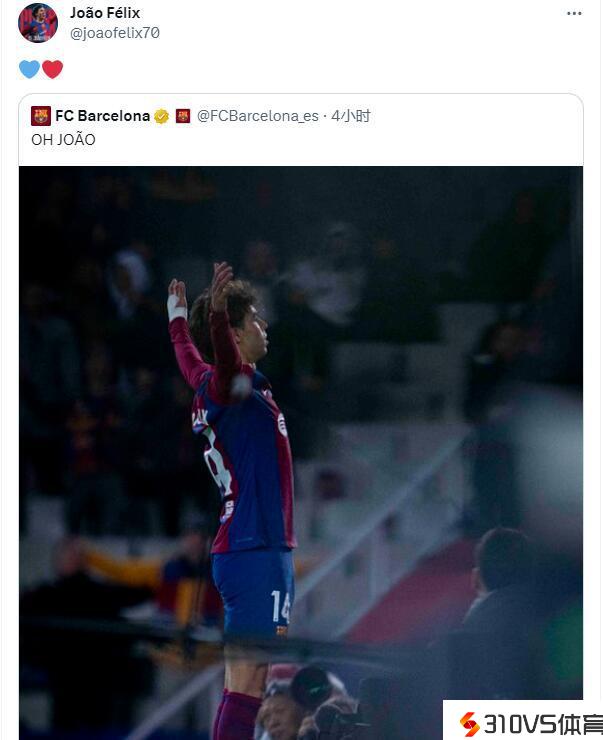Click the blue heart emoji
The image size is (603, 740).
coord(29,69)
